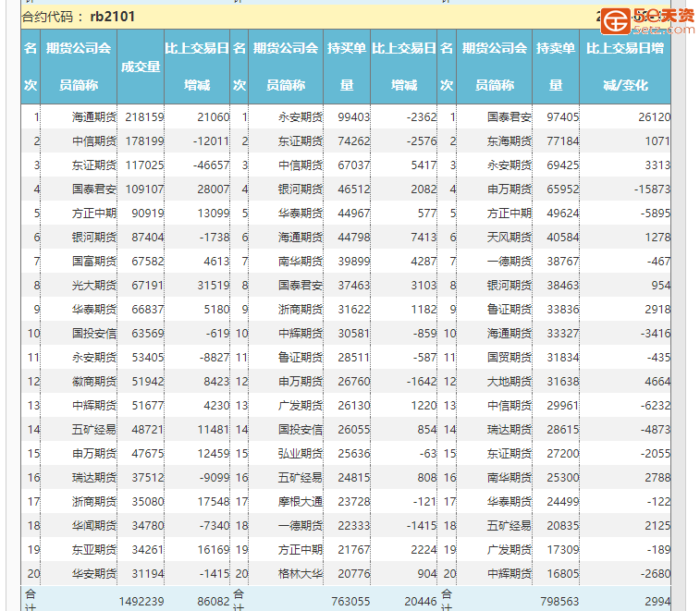
Task: Click 大地期货 in short ranking
Action: pos(510,382)
